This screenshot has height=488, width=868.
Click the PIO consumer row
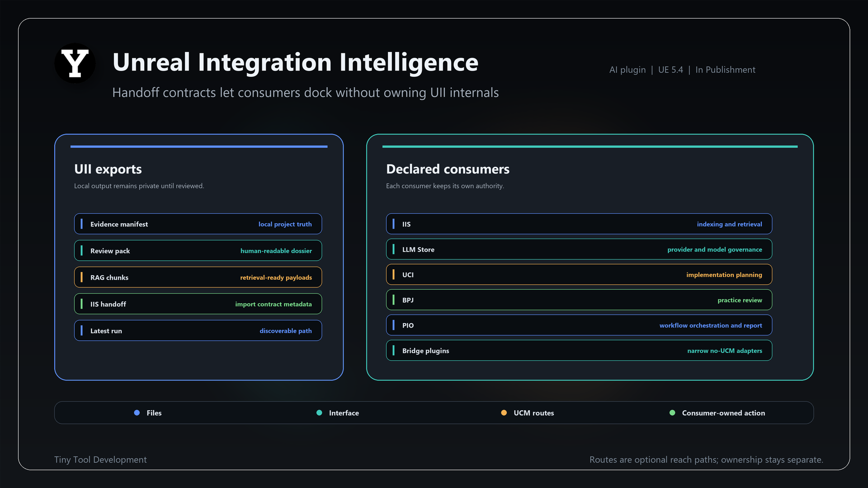coord(579,325)
